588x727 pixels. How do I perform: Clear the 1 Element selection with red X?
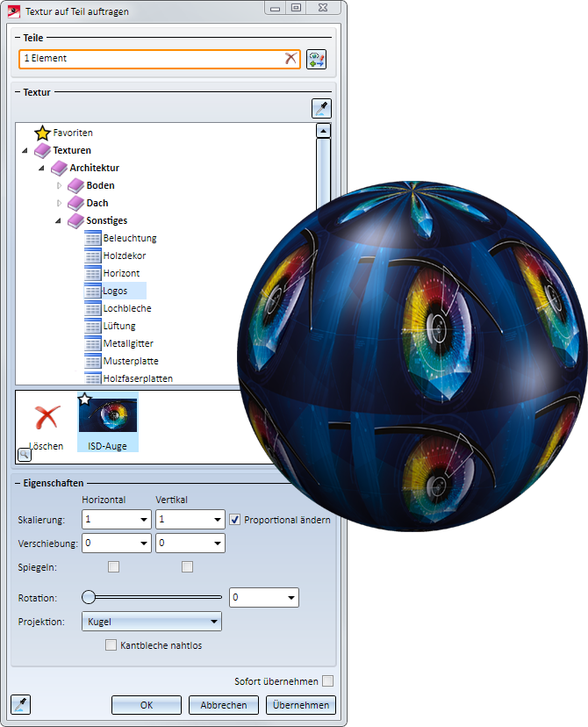pyautogui.click(x=290, y=59)
